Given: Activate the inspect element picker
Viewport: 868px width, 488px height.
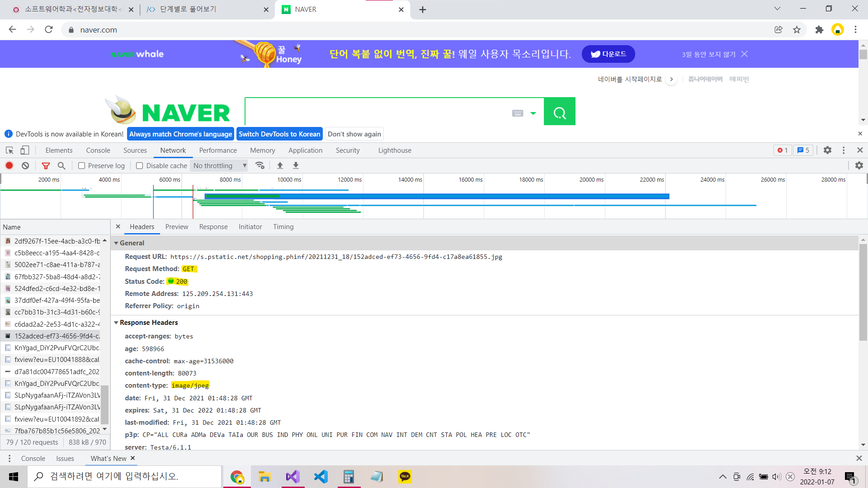Looking at the screenshot, I should point(9,150).
